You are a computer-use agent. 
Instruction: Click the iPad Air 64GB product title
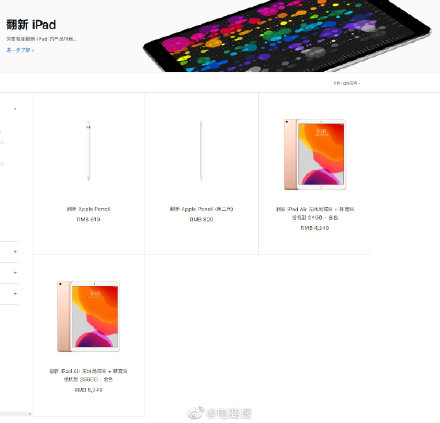pyautogui.click(x=315, y=213)
